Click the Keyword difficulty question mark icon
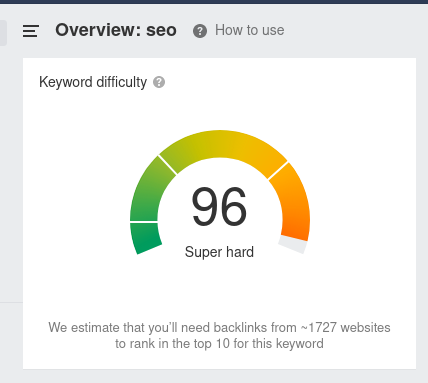Screen dimensions: 428x383 (x=159, y=82)
